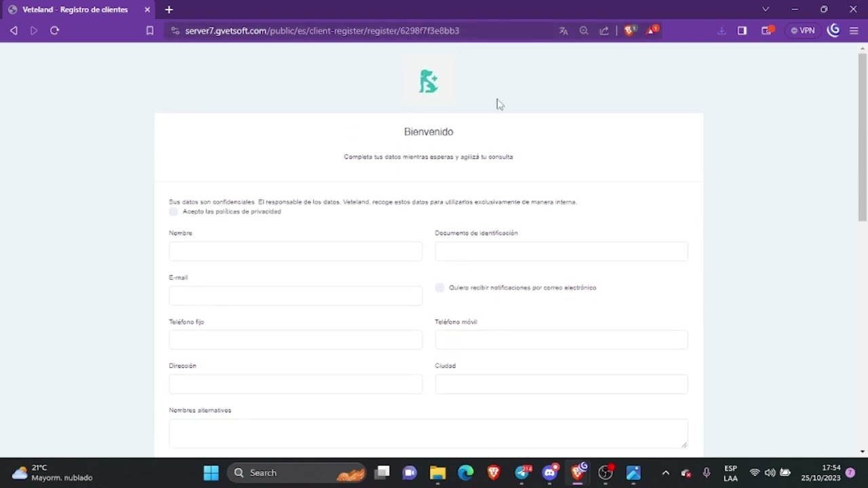Open a new browser tab
868x488 pixels.
(x=169, y=9)
